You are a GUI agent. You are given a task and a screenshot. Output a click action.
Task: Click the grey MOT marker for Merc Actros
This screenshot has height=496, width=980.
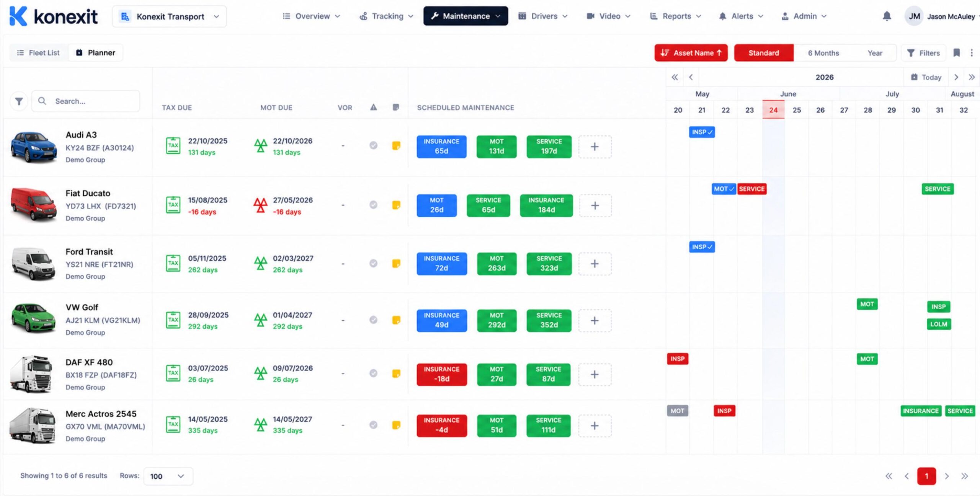(x=677, y=411)
